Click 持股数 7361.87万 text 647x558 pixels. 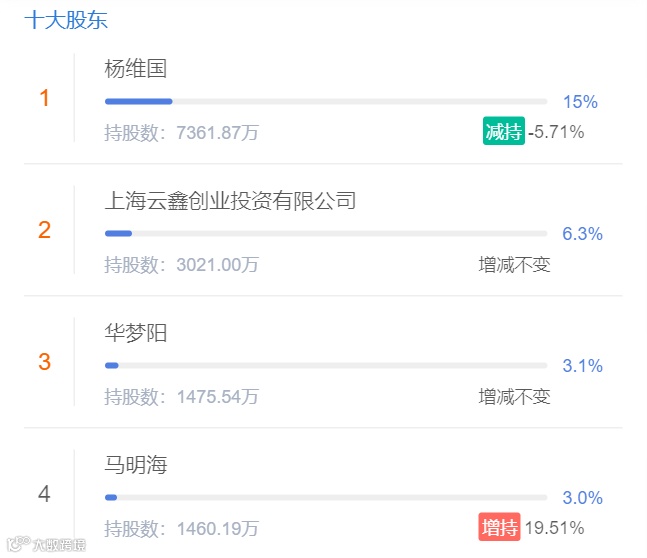[182, 133]
